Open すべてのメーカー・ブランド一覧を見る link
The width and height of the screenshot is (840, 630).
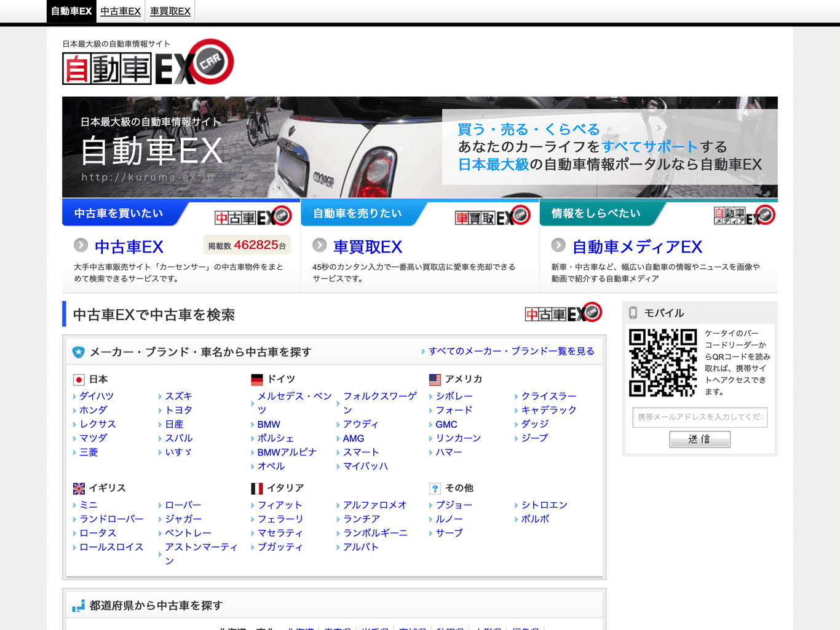click(511, 351)
